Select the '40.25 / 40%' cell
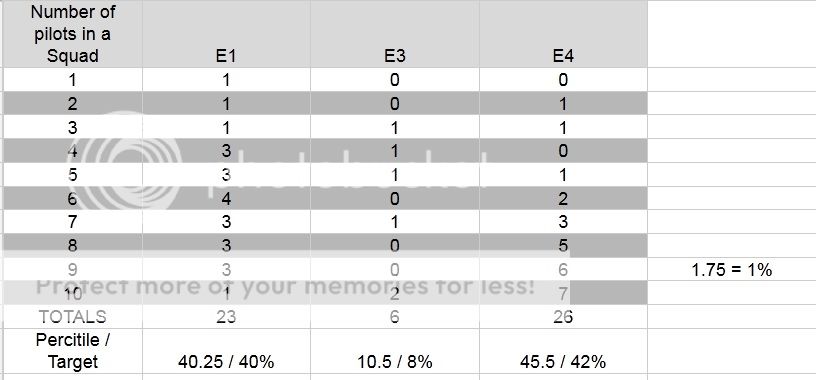The image size is (816, 380). coord(226,351)
